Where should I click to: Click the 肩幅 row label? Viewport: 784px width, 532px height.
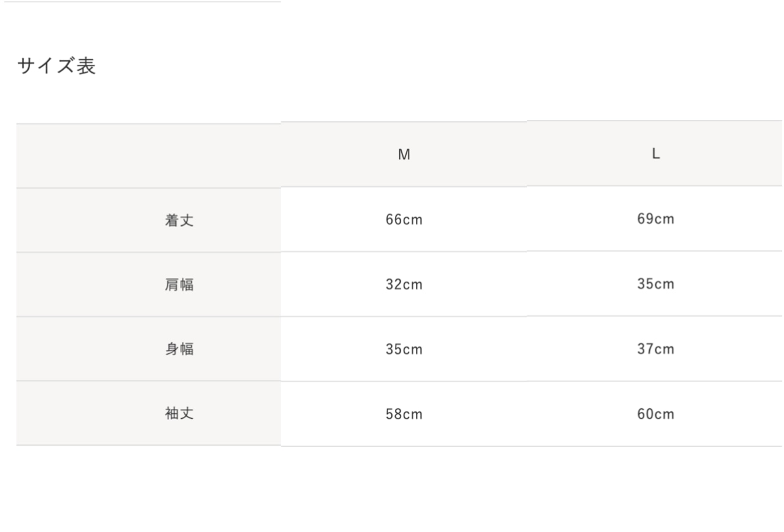[x=179, y=285]
